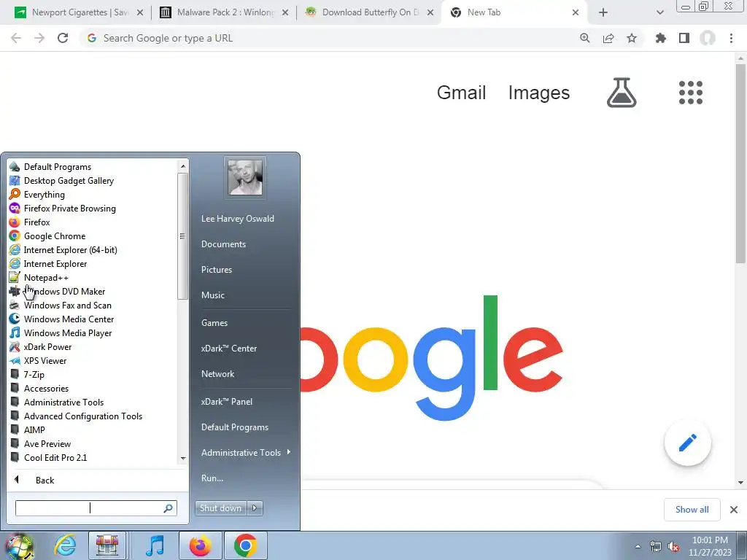The height and width of the screenshot is (560, 747).
Task: Open the Google apps grid
Action: 691,93
